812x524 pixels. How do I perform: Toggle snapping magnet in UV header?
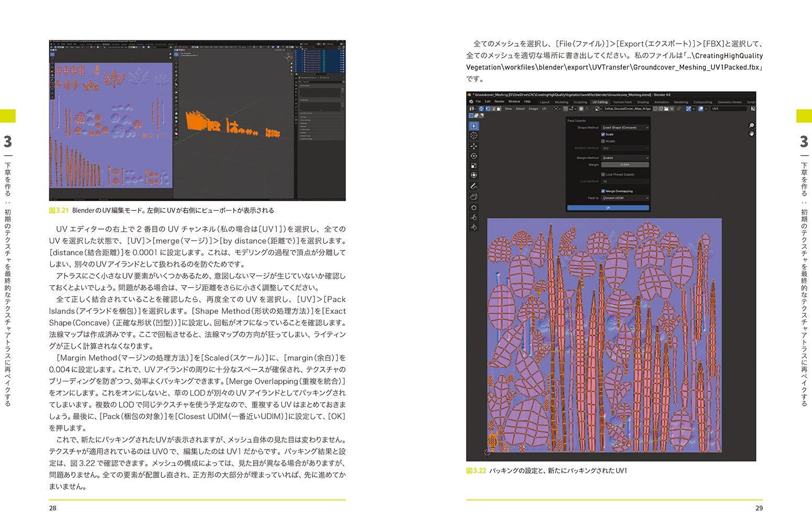(x=566, y=109)
